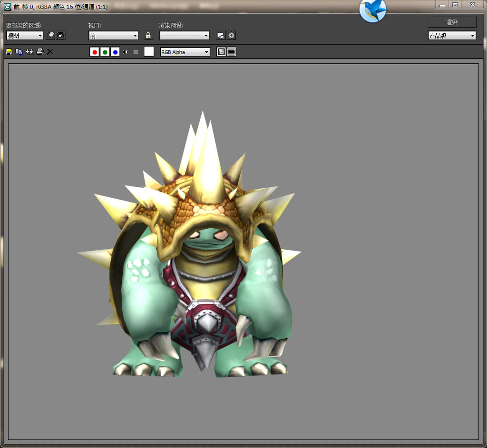Click the Copy Image icon

[19, 52]
